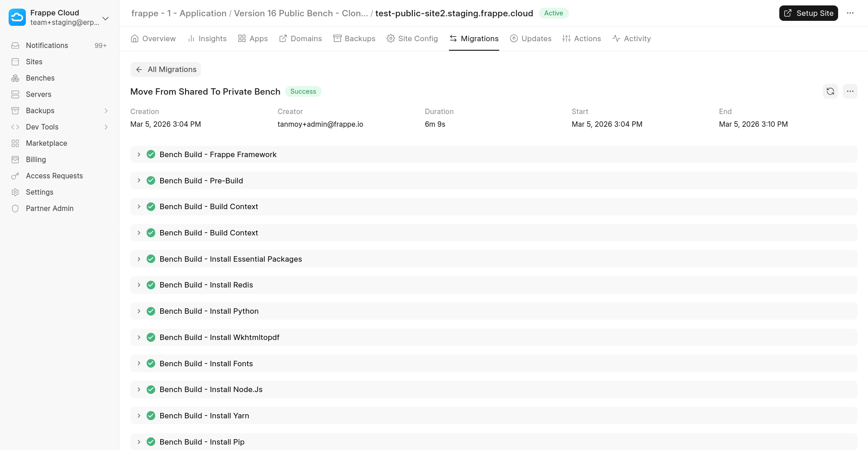
Task: Go back to All Migrations
Action: coord(166,69)
